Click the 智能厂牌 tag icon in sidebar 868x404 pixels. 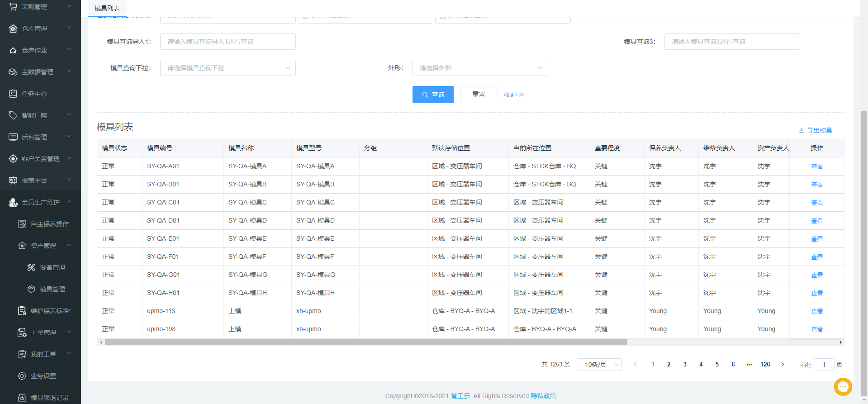[x=13, y=115]
